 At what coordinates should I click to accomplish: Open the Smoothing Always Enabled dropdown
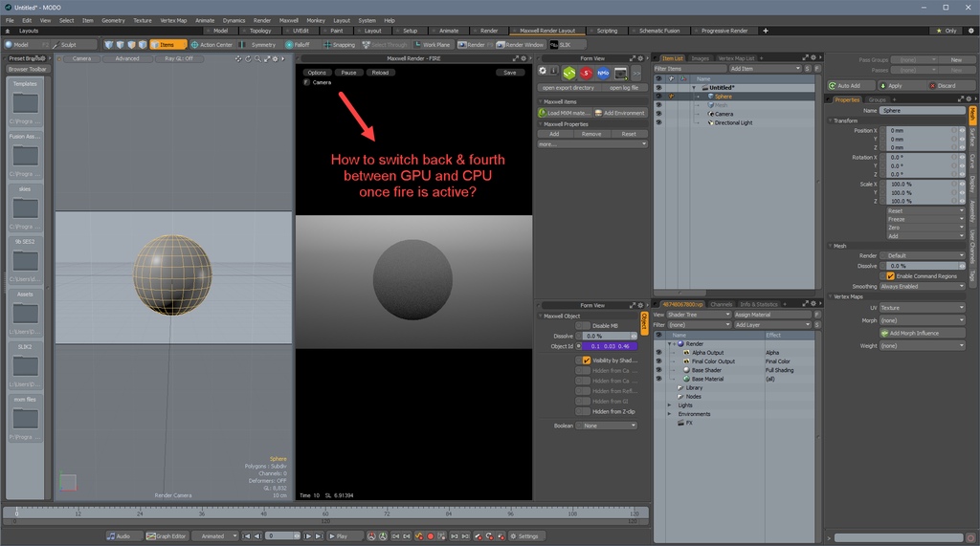pos(922,286)
